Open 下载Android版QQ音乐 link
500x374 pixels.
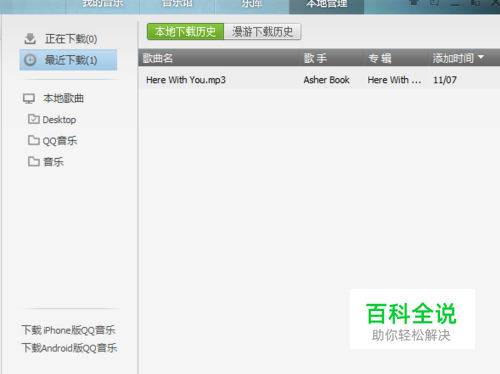point(69,348)
